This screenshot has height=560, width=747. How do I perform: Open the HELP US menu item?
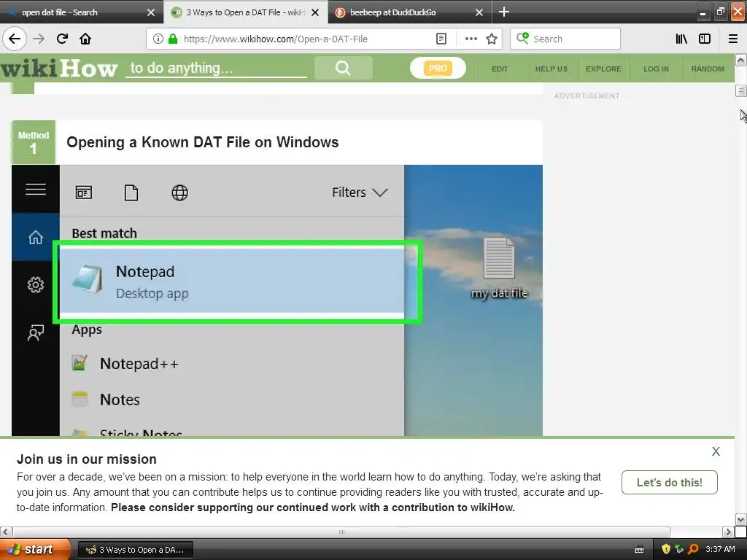pos(551,69)
